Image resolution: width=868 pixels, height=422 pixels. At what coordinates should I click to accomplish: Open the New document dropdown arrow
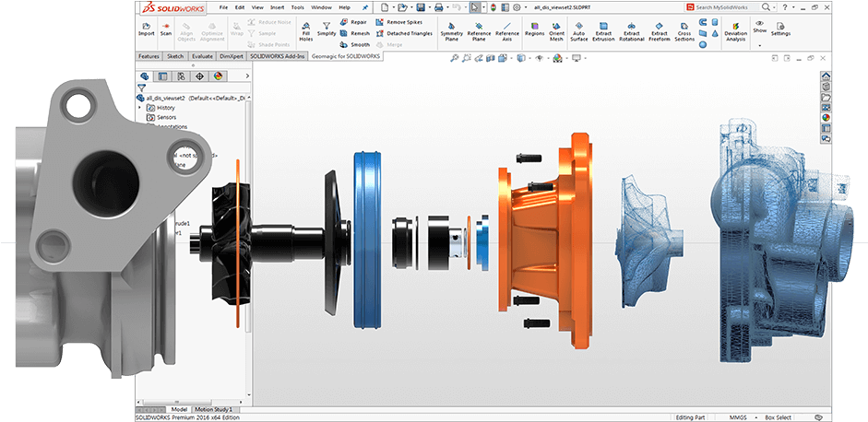pos(394,7)
